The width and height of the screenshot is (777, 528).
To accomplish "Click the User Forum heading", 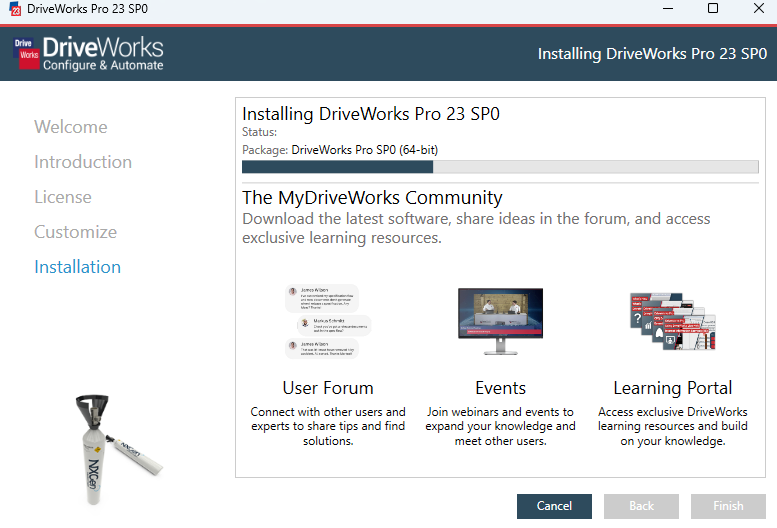I will 328,388.
